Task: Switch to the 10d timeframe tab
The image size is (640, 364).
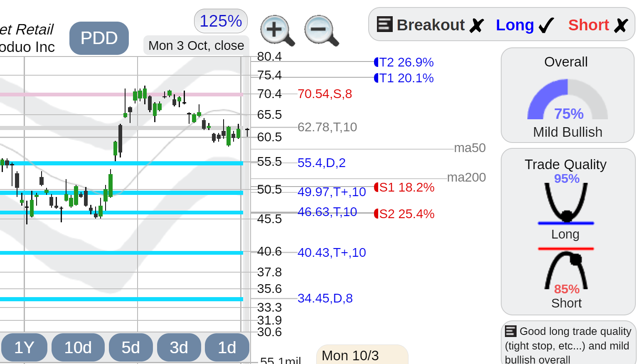Action: click(78, 347)
